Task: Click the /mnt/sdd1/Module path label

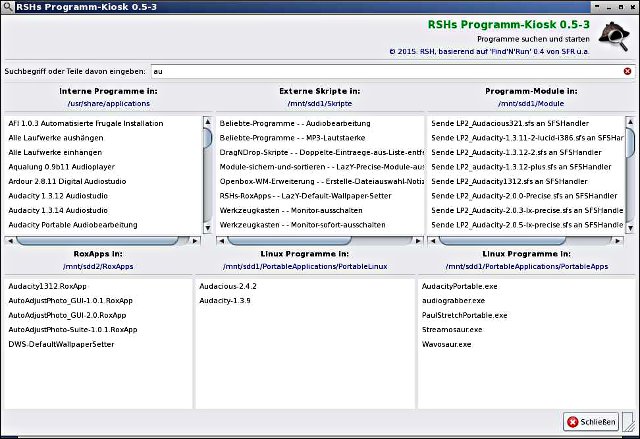Action: coord(531,104)
